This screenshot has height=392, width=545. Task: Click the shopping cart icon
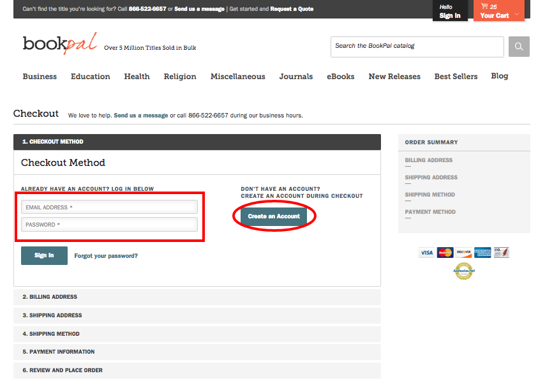[x=484, y=6]
